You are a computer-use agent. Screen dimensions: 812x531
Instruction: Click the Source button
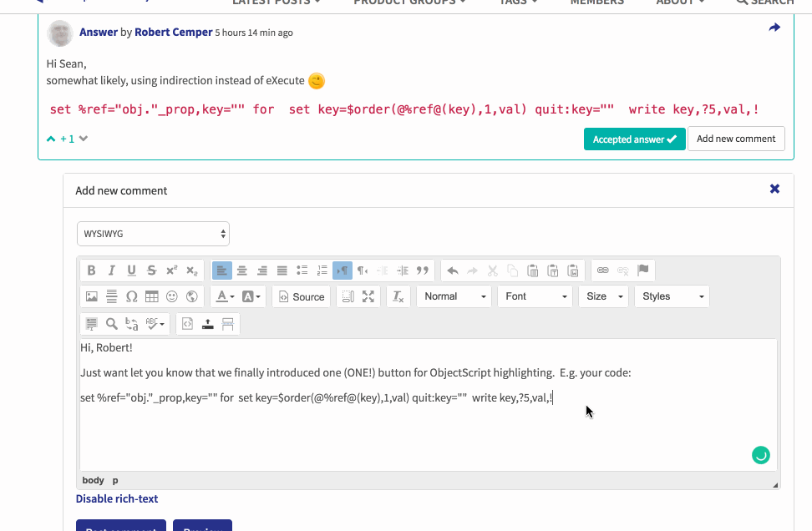301,296
